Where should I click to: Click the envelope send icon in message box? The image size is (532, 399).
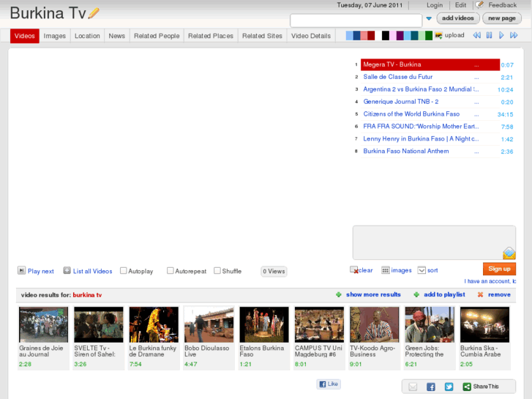tap(509, 253)
